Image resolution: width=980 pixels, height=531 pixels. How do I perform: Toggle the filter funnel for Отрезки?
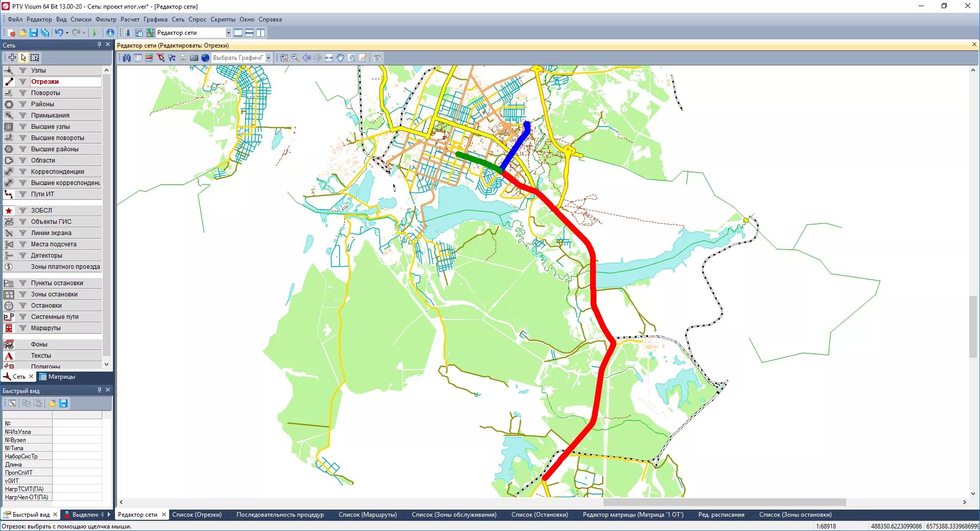click(22, 82)
